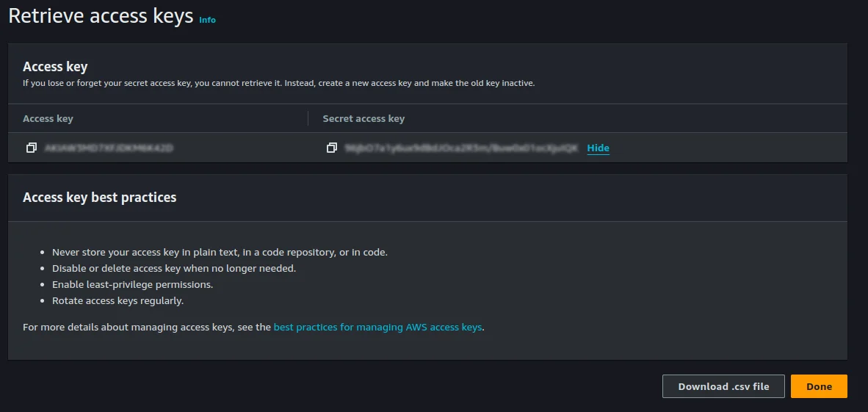The width and height of the screenshot is (868, 412).
Task: Copy the secret access key
Action: (331, 148)
